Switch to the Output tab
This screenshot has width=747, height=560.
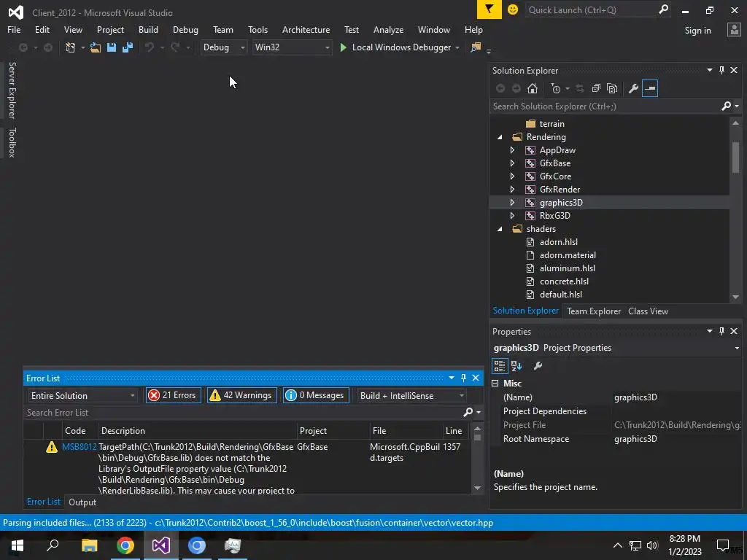(x=82, y=502)
